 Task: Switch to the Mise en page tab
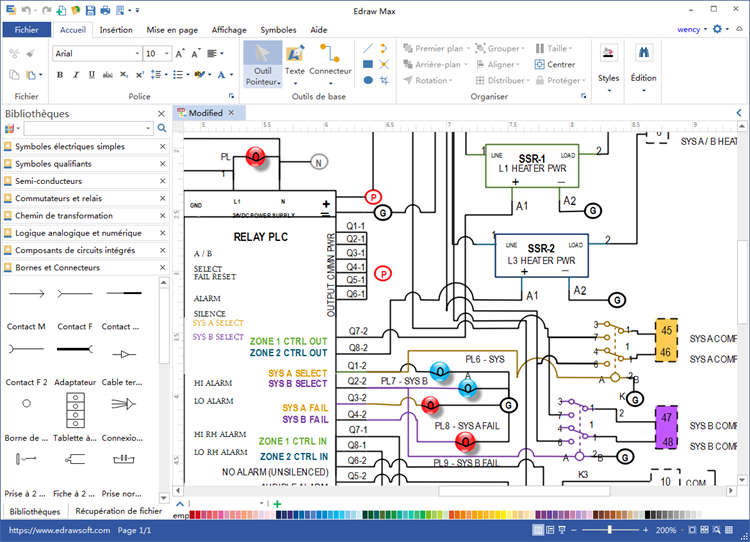[171, 30]
